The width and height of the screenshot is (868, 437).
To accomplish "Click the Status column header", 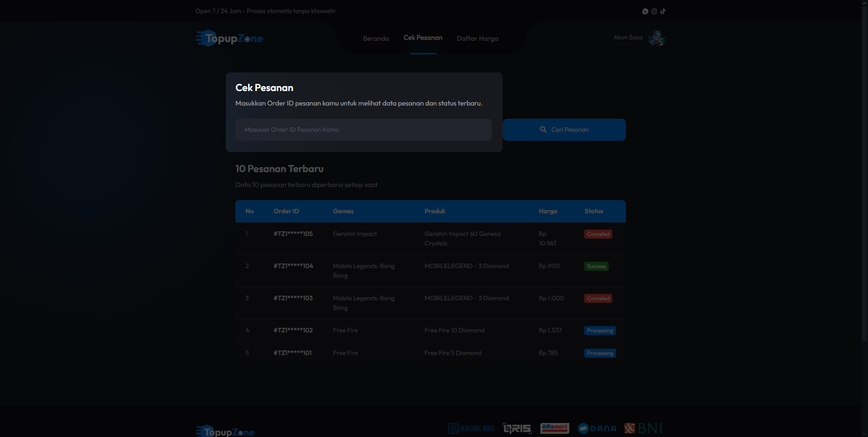I will [x=594, y=211].
